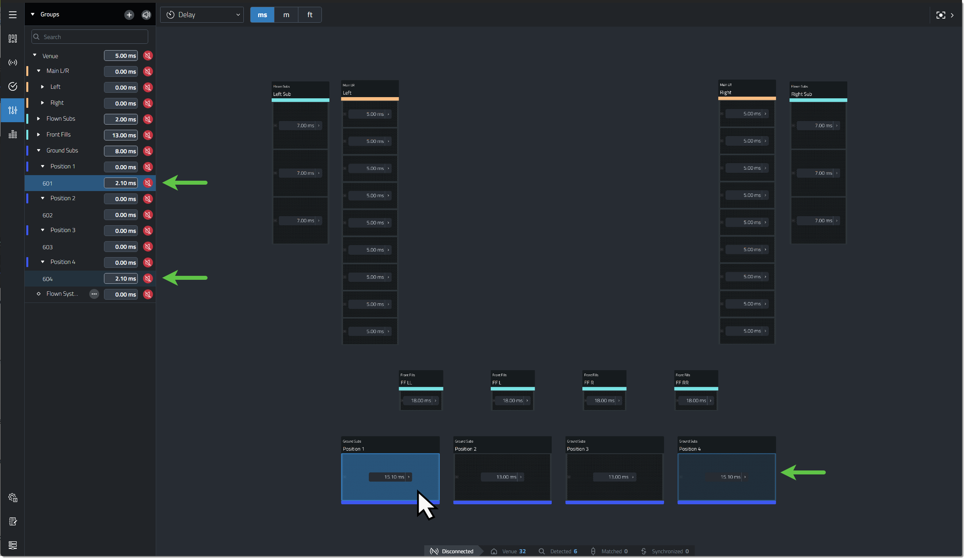This screenshot has width=966, height=560.
Task: Select the 602 tree row
Action: (x=90, y=215)
